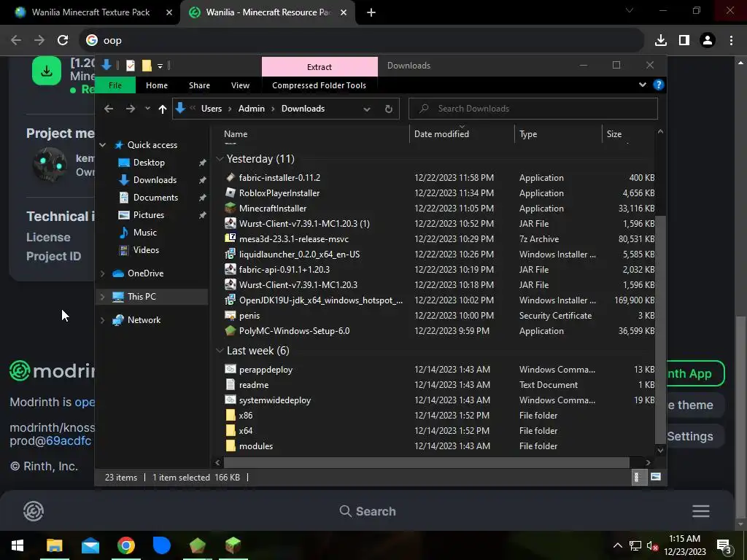Viewport: 747px width, 560px height.
Task: Click the green Modrinth download icon button
Action: (47, 71)
